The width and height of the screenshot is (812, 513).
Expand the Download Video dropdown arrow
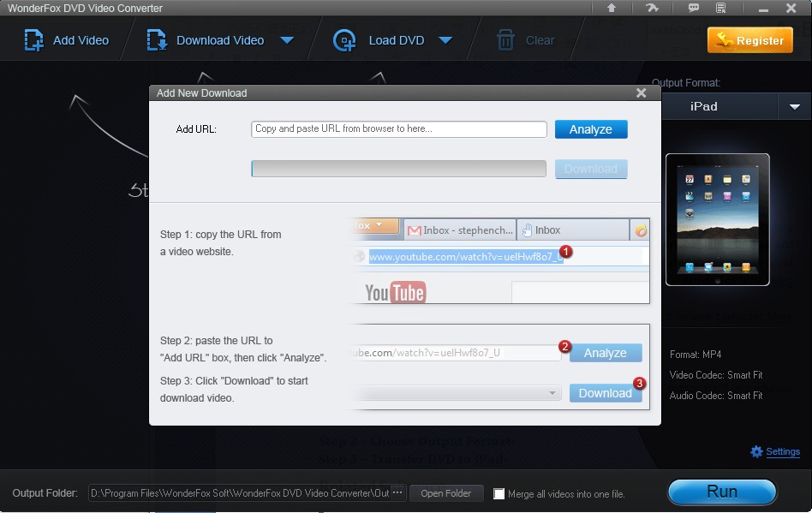[x=287, y=40]
